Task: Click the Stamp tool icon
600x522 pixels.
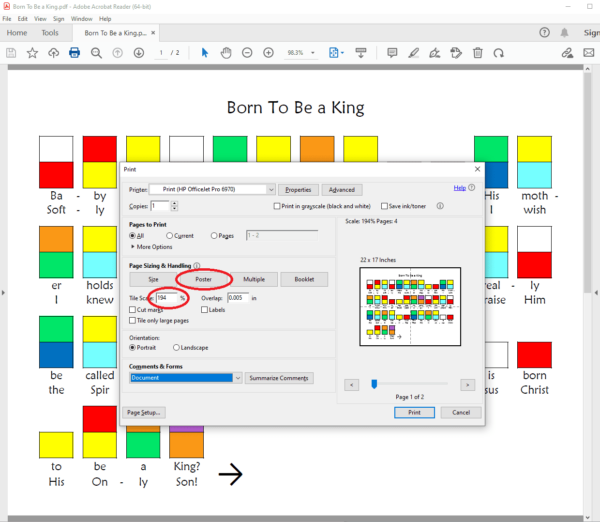Action: [456, 53]
